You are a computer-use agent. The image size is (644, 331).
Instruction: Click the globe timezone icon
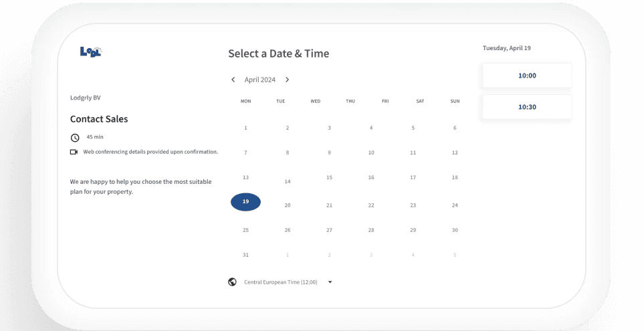232,282
